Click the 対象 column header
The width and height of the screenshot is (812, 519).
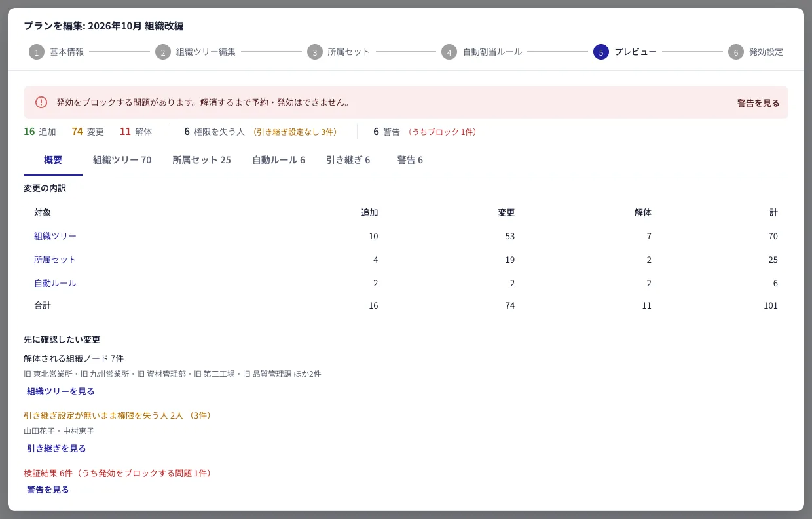(43, 212)
